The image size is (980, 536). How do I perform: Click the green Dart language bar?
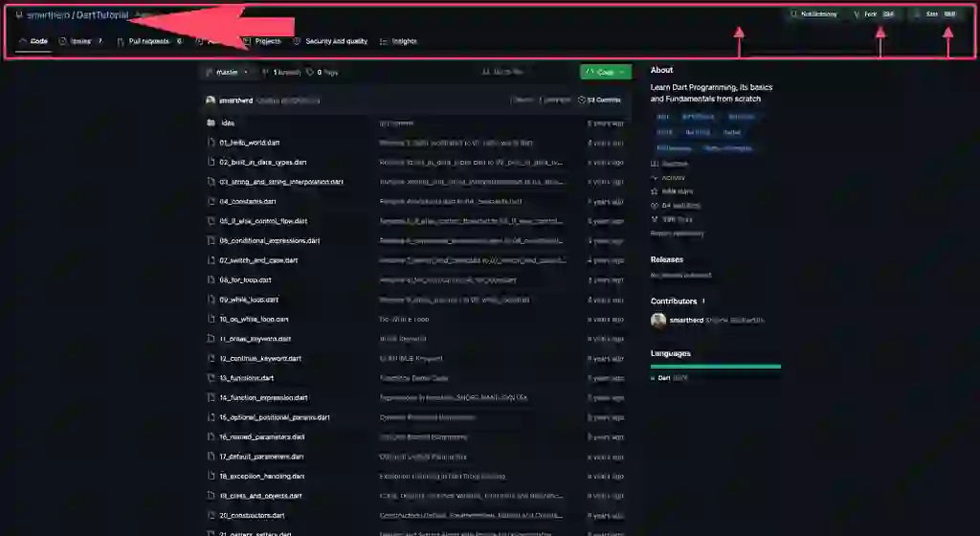716,367
